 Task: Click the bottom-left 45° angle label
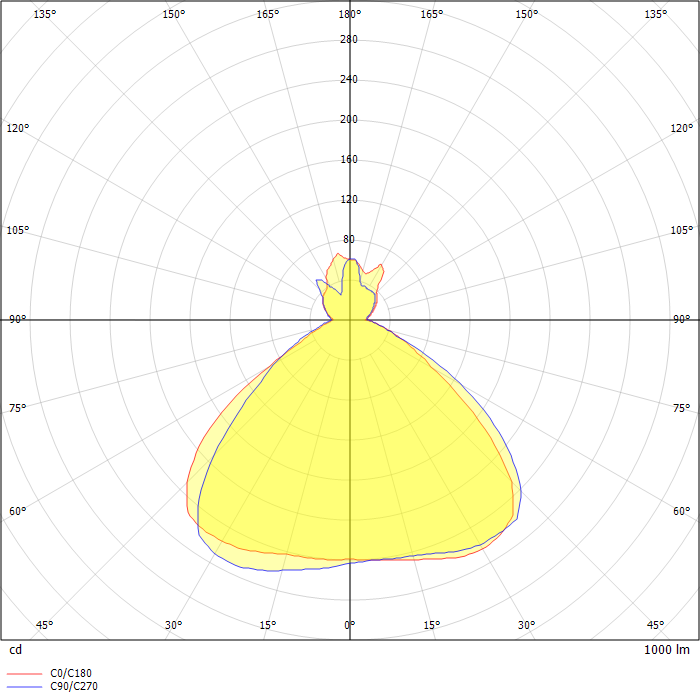[x=45, y=625]
